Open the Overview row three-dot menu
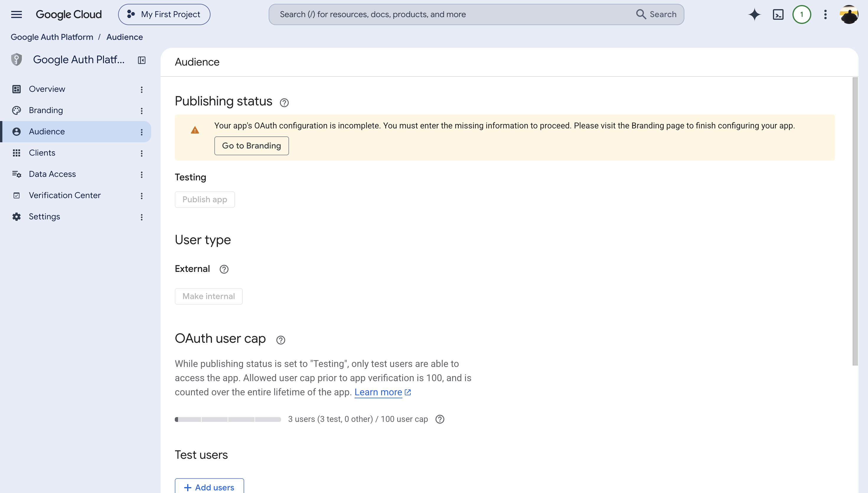The image size is (868, 493). point(141,89)
